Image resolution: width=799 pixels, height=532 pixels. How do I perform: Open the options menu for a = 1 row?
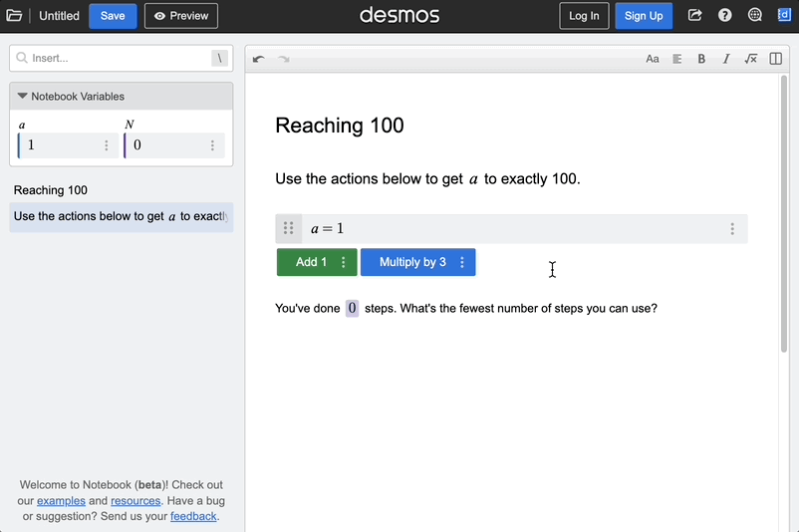coord(732,229)
